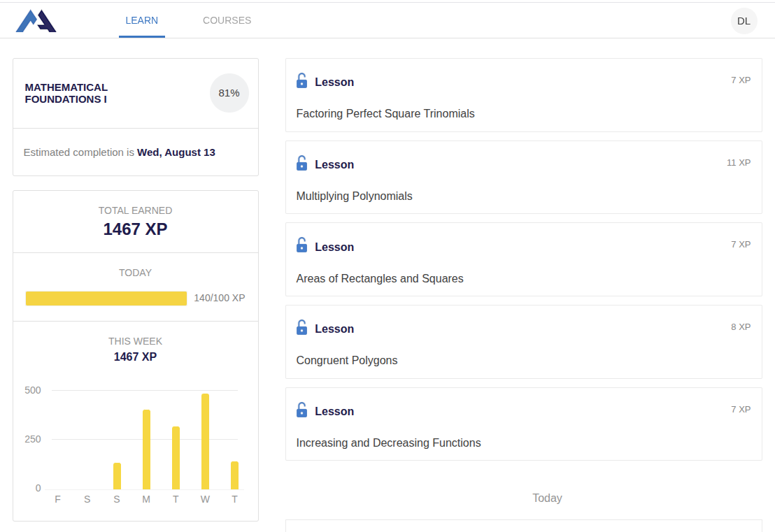Switch to the Learn tab
The width and height of the screenshot is (775, 532).
click(x=141, y=21)
